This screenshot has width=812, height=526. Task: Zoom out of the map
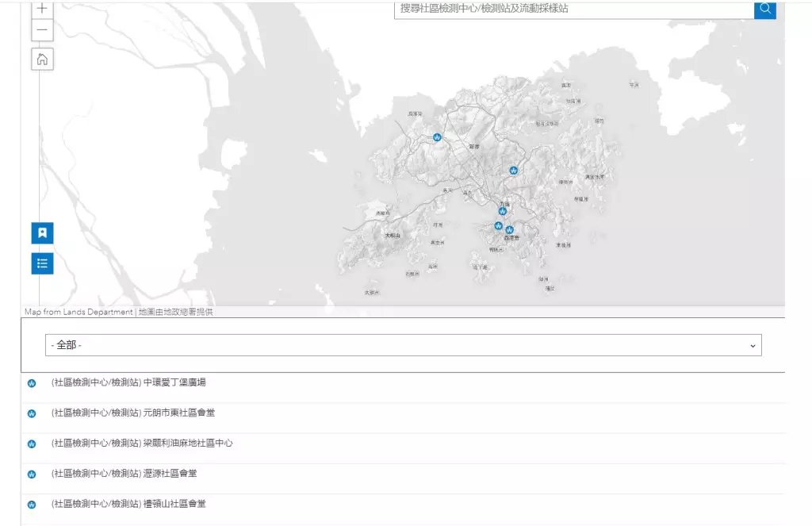click(x=42, y=30)
